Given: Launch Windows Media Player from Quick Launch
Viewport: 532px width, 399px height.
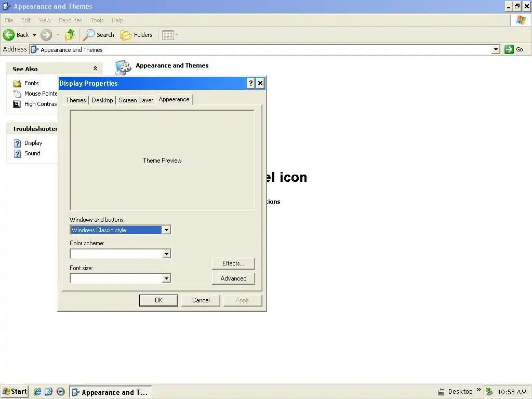Looking at the screenshot, I should (x=60, y=392).
